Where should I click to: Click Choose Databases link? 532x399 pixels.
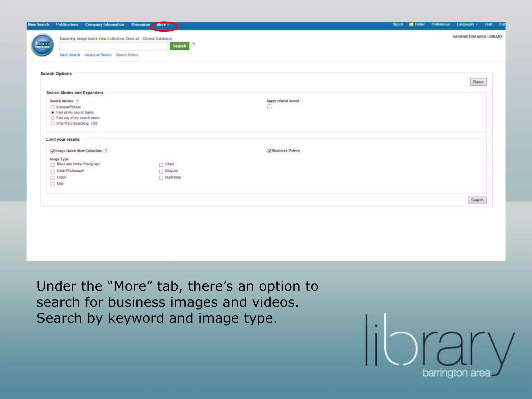(157, 39)
